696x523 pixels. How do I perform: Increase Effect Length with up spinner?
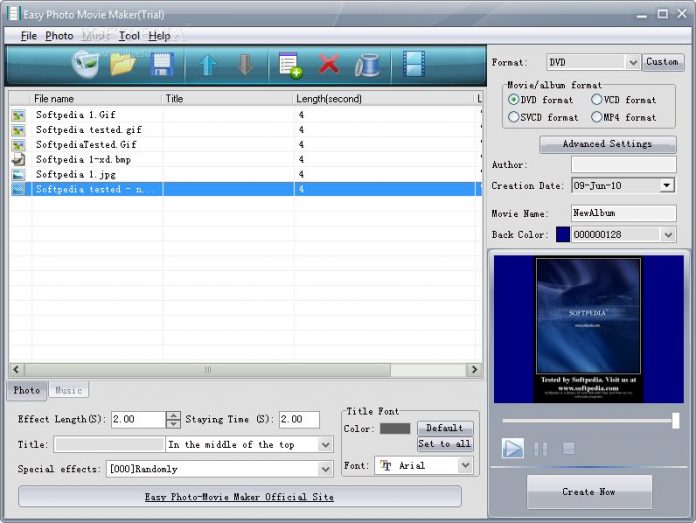pos(173,416)
